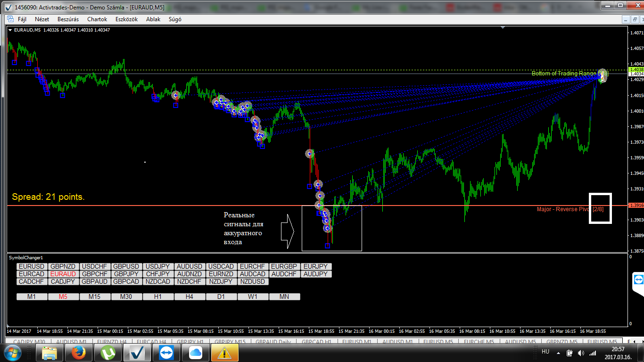
Task: Open the GBPCAD,H1 chart tab
Action: (316, 341)
